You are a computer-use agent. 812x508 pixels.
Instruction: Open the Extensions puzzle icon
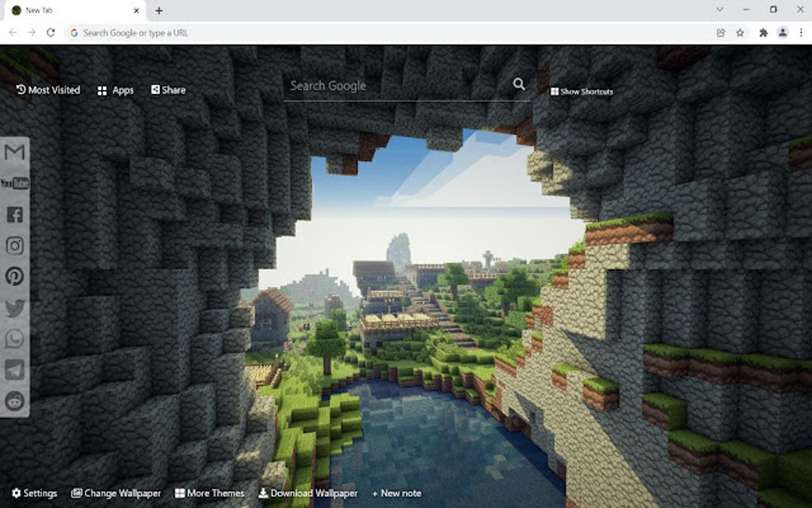(763, 33)
